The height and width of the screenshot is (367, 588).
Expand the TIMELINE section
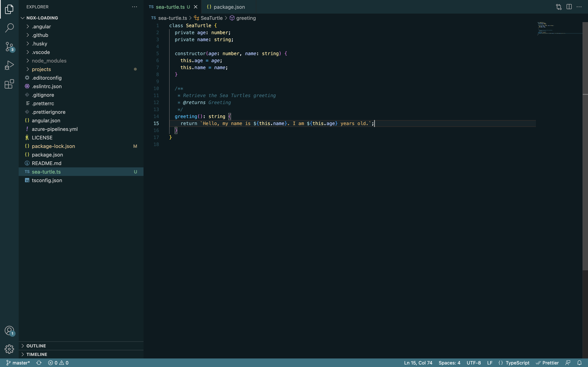(37, 354)
